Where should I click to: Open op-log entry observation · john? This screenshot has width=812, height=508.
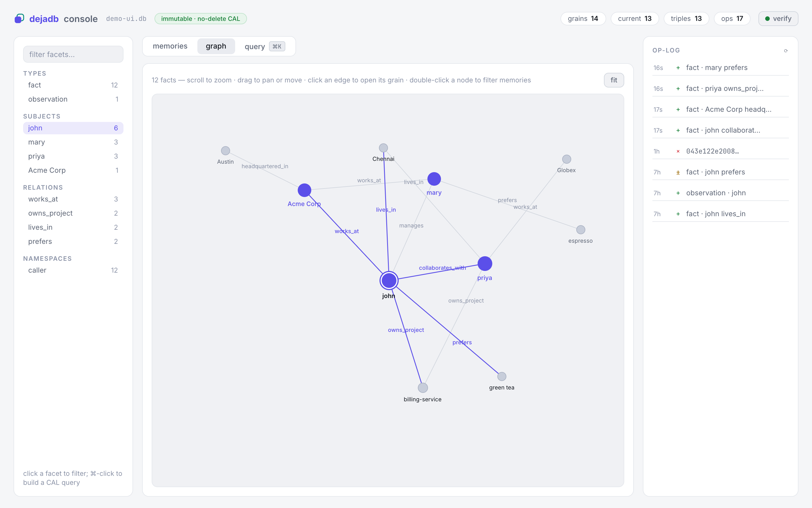[720, 193]
